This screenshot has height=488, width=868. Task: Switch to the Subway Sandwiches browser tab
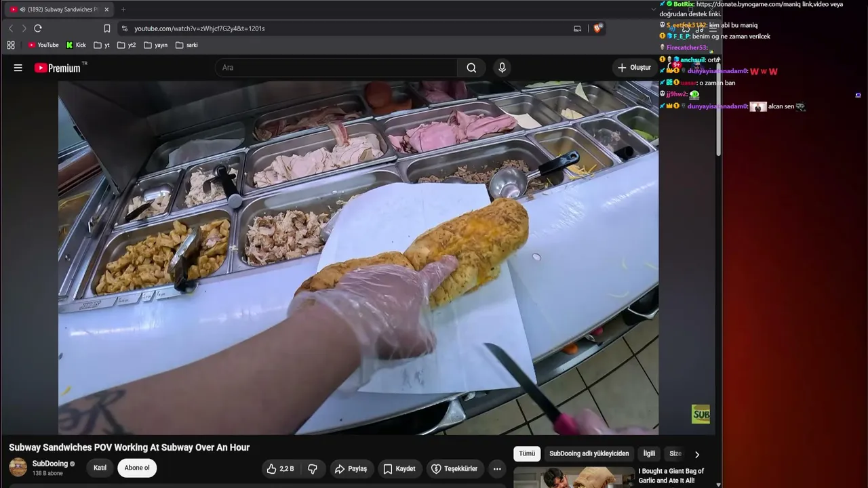59,9
